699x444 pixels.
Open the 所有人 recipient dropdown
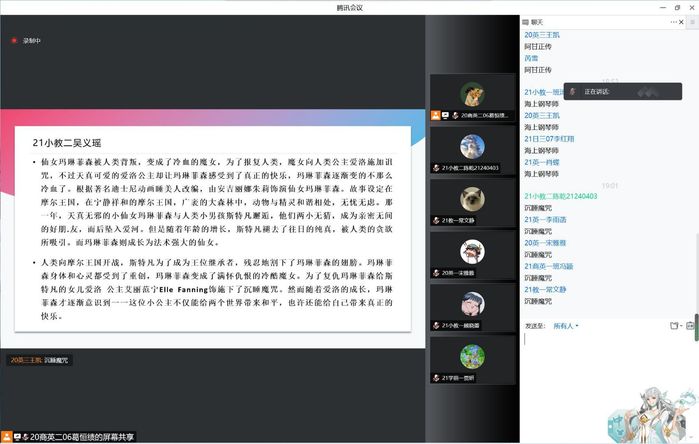566,325
